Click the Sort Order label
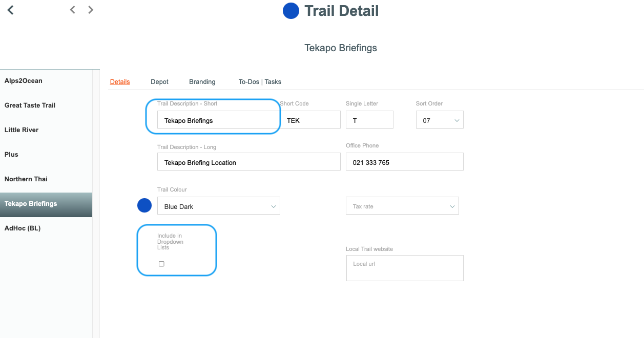This screenshot has height=338, width=644. [x=429, y=103]
